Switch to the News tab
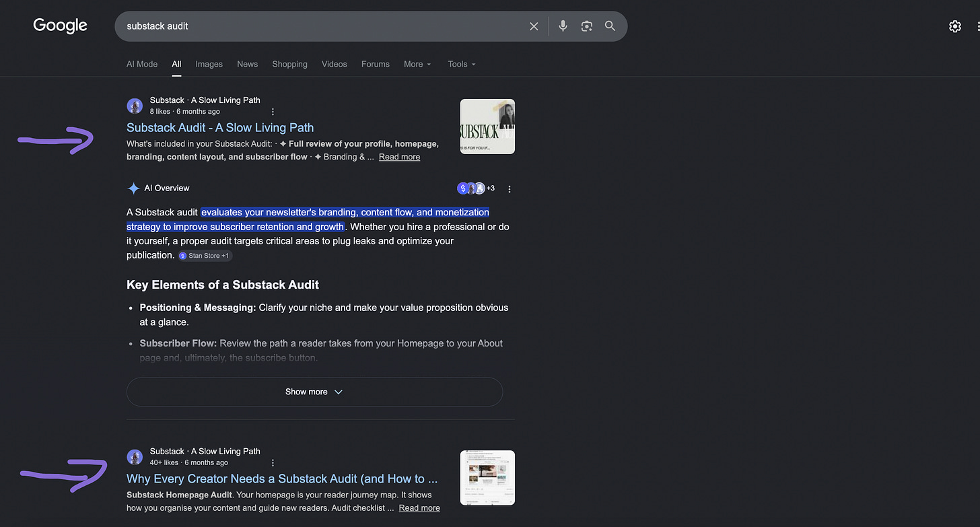 tap(248, 64)
